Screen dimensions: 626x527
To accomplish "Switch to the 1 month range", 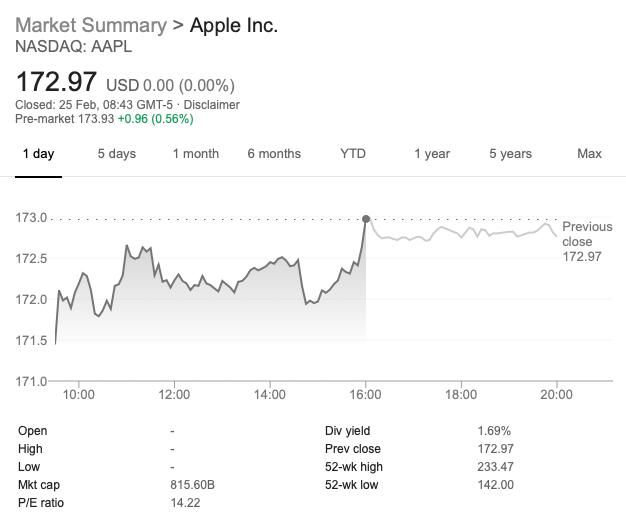I will pyautogui.click(x=195, y=154).
